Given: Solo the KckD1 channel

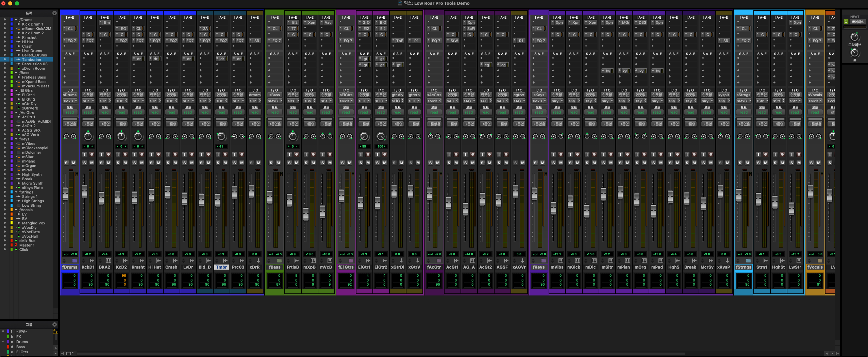Looking at the screenshot, I should (x=84, y=163).
